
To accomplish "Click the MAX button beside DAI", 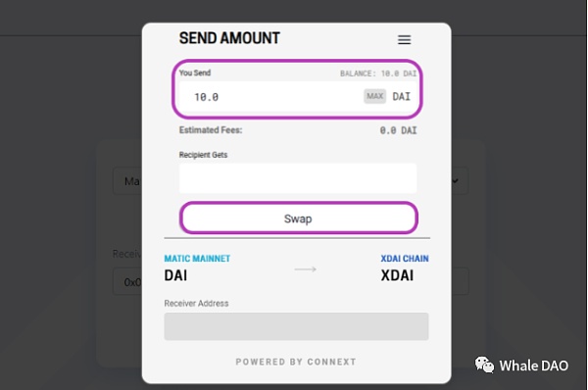I will point(374,96).
